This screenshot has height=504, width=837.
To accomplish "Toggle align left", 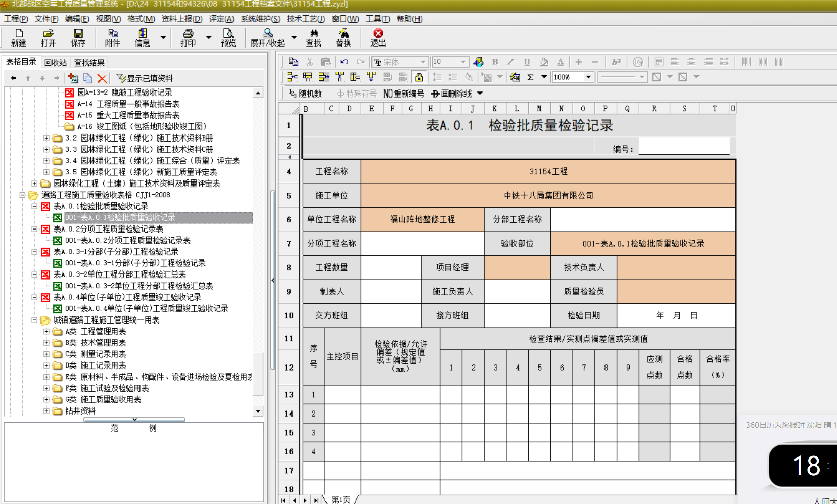I will 675,62.
